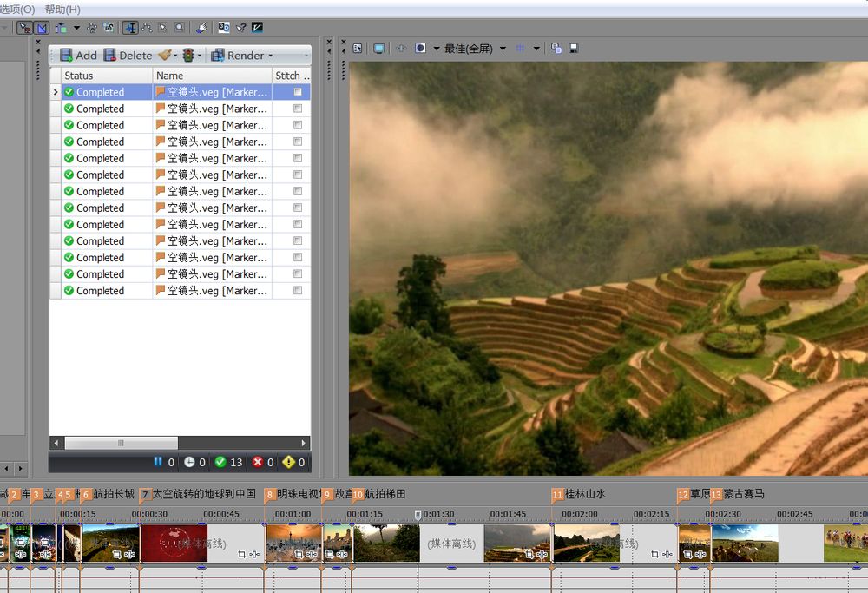Tick the Stitch checkbox in first row
The image size is (868, 593).
(298, 92)
